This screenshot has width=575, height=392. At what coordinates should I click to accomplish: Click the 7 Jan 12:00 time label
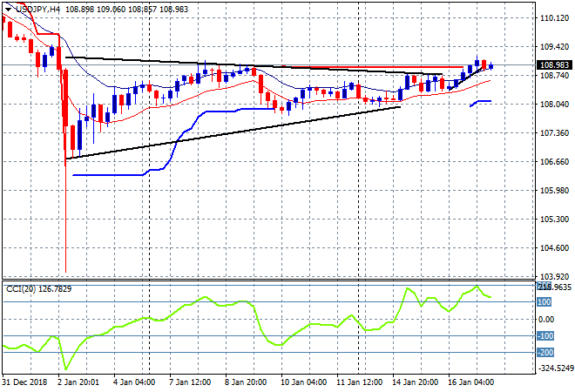click(x=190, y=382)
